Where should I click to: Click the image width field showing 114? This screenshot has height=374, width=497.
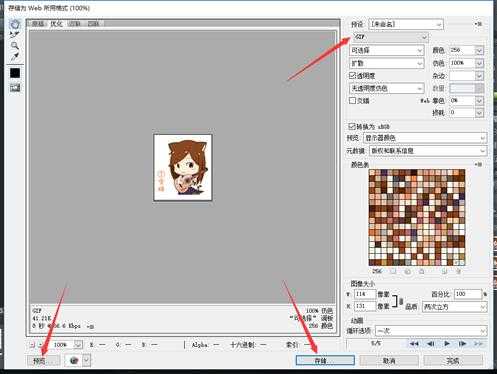tap(365, 294)
